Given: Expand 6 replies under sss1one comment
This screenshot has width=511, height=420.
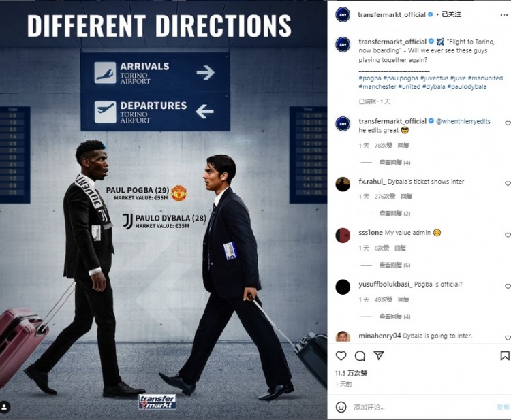Looking at the screenshot, I should click(x=394, y=265).
